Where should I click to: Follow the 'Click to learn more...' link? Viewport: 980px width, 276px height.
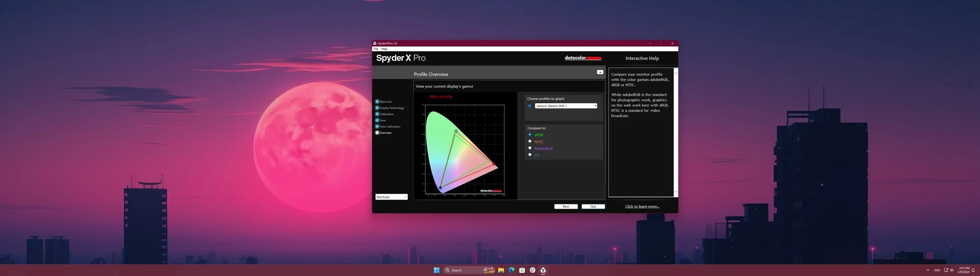point(642,206)
